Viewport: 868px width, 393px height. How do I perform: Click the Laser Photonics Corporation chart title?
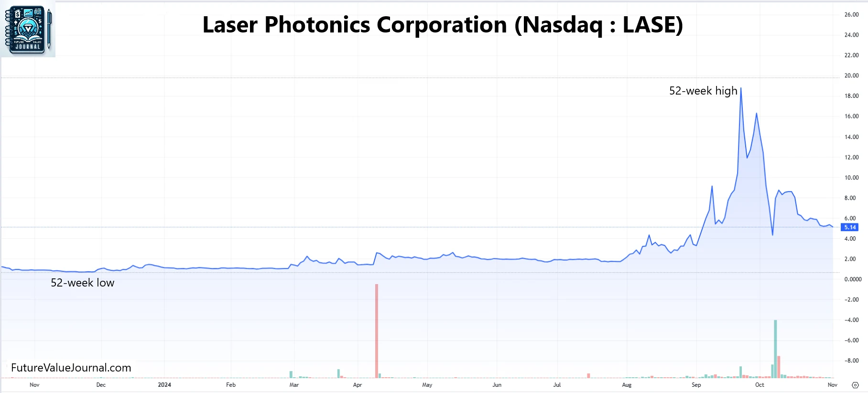tap(443, 25)
